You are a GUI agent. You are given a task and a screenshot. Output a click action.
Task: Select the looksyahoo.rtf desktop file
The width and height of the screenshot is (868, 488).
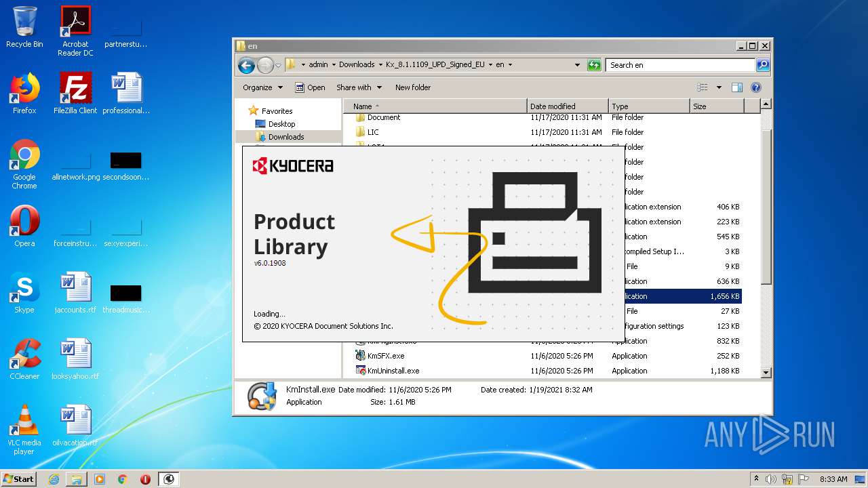(x=75, y=359)
